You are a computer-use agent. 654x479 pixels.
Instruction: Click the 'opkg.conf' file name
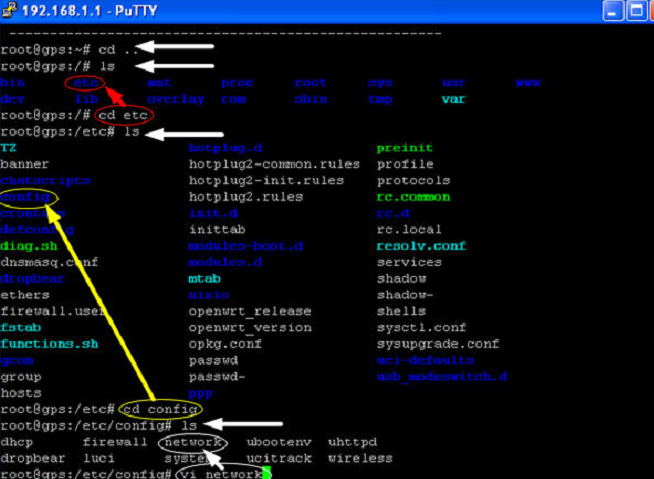coord(226,344)
